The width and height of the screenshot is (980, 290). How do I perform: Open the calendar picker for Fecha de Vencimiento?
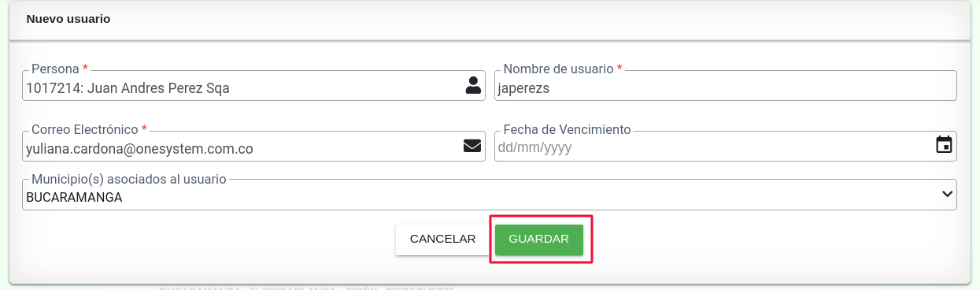pyautogui.click(x=944, y=145)
